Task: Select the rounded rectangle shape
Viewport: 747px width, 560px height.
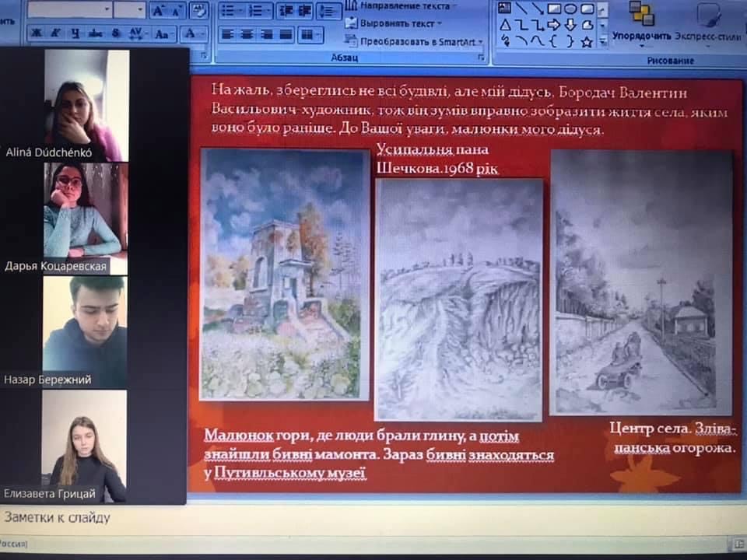Action: (587, 8)
